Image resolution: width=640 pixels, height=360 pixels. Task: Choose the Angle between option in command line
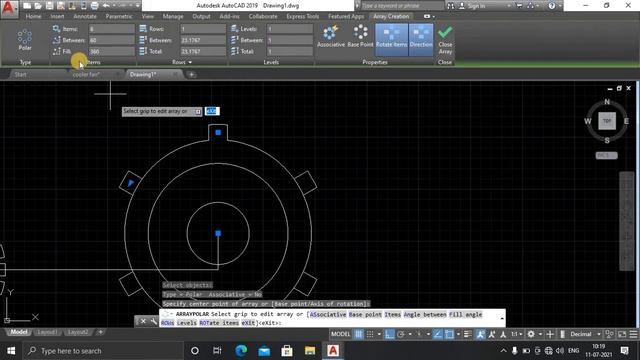(425, 314)
